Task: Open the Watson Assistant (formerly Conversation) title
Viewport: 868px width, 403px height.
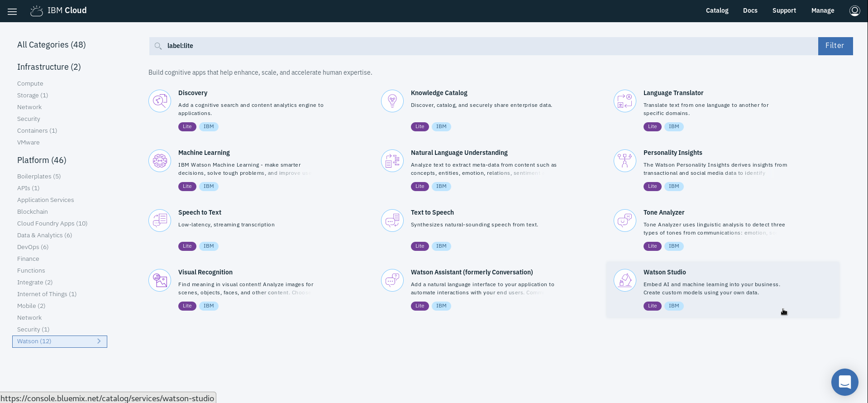Action: point(472,272)
